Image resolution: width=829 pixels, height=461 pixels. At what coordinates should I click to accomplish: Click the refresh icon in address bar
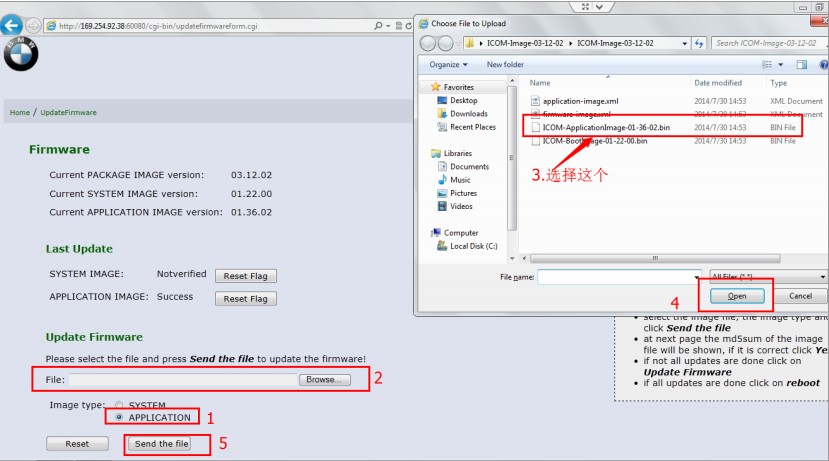click(409, 25)
